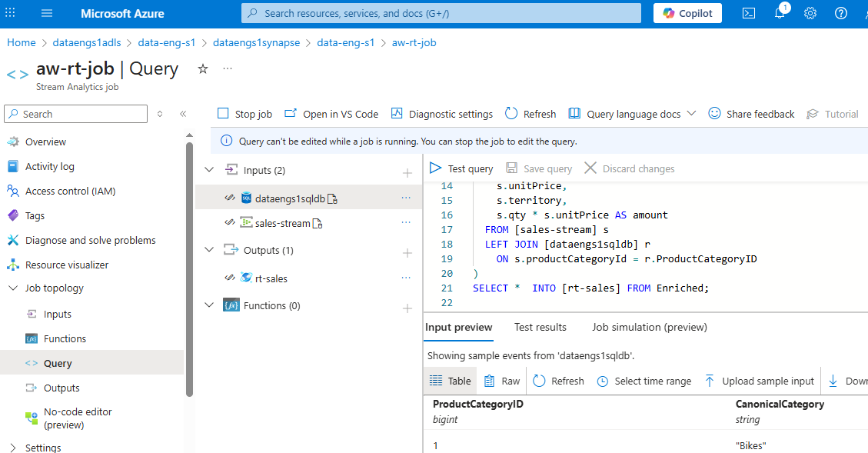Image resolution: width=868 pixels, height=453 pixels.
Task: Go to the dataengs1adls breadcrumb
Action: (86, 42)
